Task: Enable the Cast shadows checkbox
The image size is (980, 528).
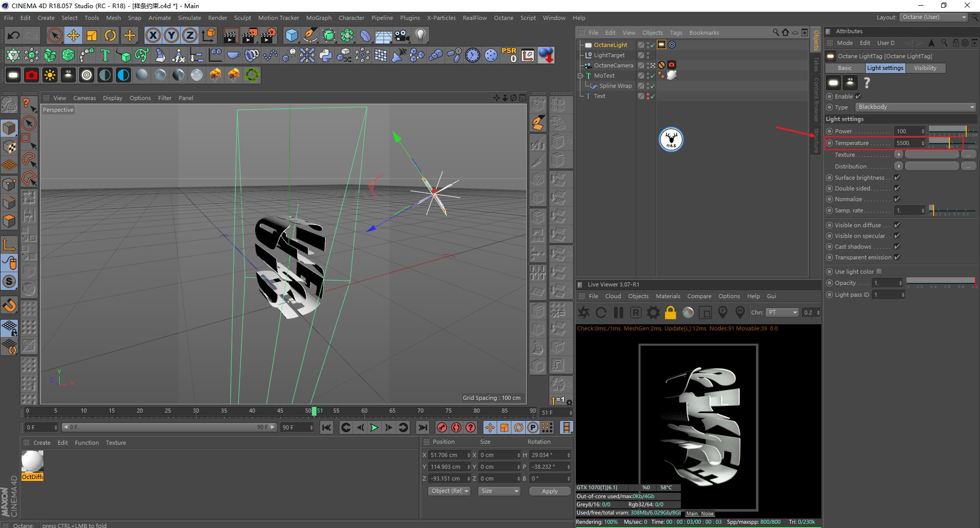Action: (x=897, y=247)
